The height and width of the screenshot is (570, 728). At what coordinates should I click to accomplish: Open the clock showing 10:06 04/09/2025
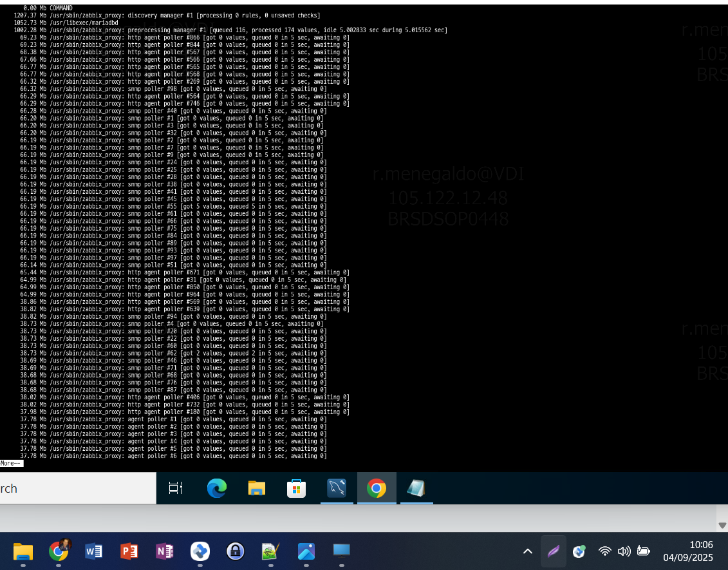coord(688,551)
